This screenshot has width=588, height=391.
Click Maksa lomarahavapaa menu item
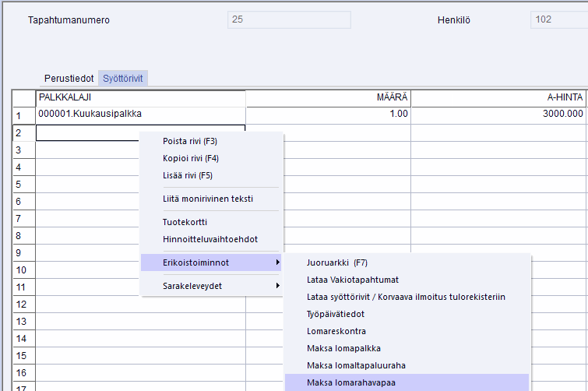351,382
